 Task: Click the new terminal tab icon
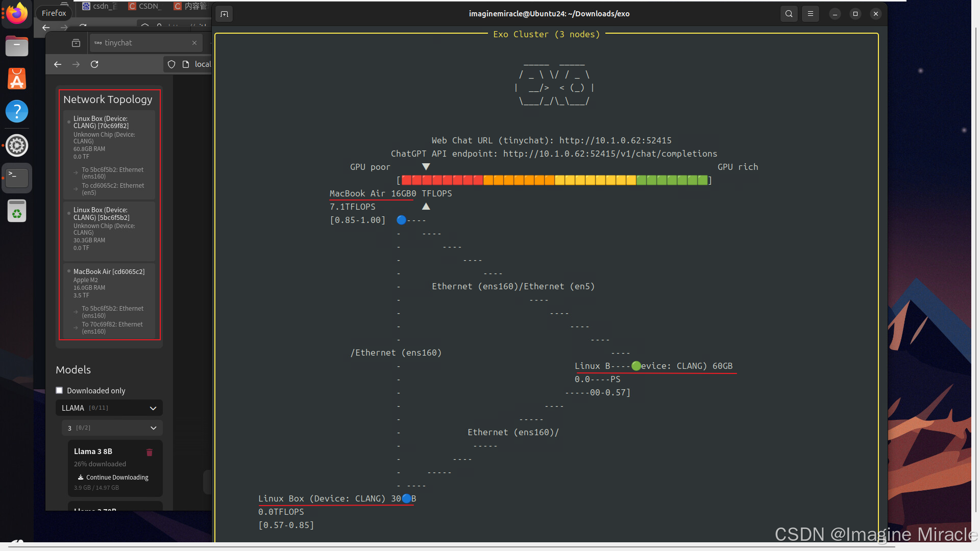pyautogui.click(x=224, y=14)
